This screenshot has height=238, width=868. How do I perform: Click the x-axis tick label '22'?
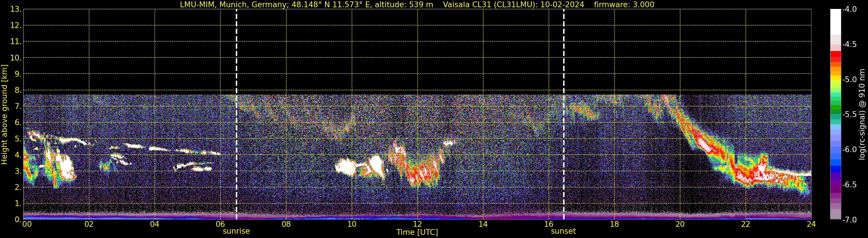pos(746,224)
